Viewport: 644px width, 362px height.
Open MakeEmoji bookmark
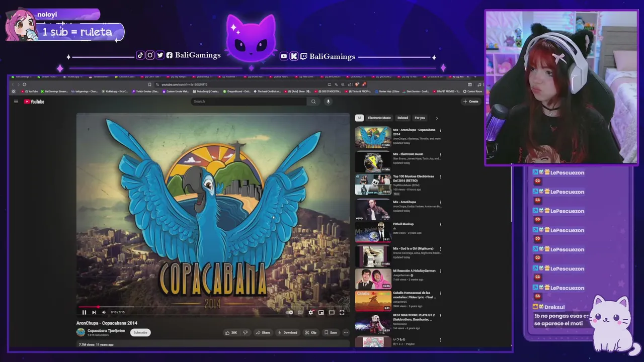tap(206, 92)
